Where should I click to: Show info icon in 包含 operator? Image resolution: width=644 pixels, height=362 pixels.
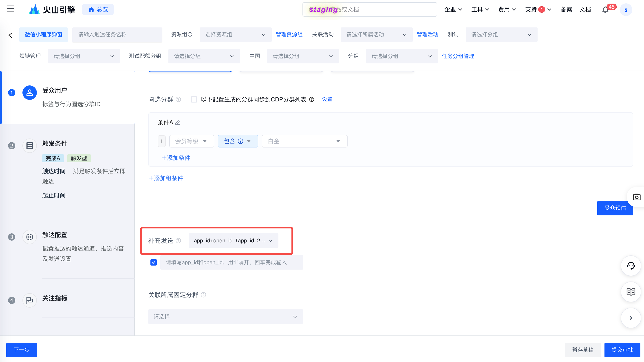[240, 141]
